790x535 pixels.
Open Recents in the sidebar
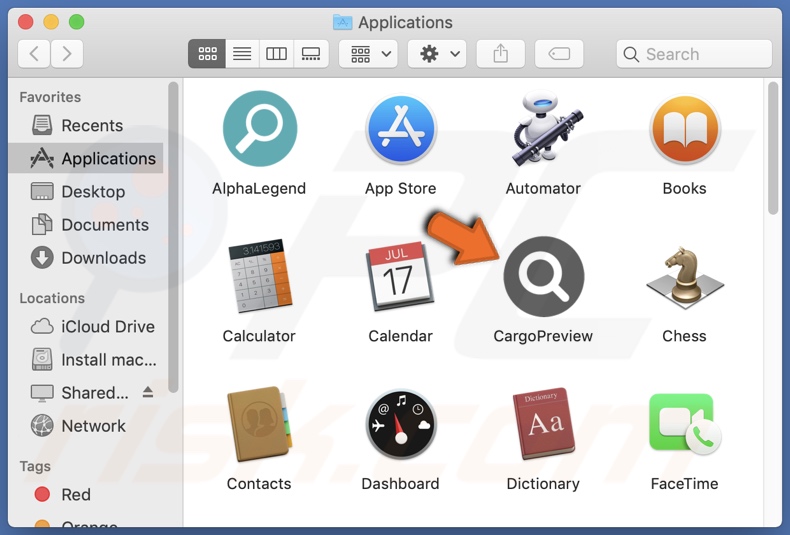tap(86, 125)
